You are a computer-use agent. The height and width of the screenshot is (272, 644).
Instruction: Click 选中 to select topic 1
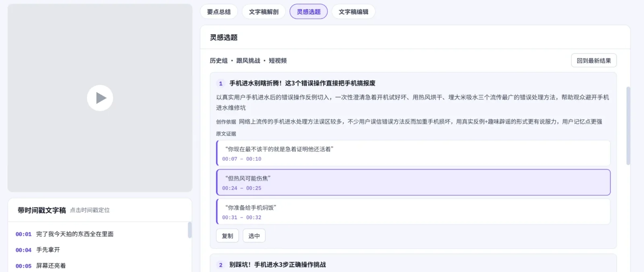[254, 236]
